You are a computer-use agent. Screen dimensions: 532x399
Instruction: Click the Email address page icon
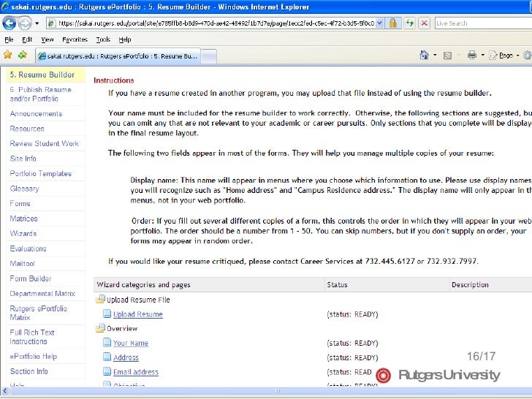tap(107, 371)
